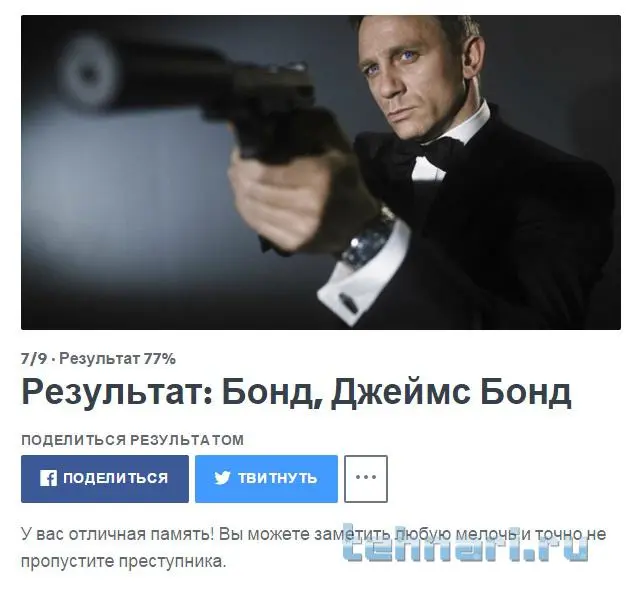Image resolution: width=641 pixels, height=594 pixels.
Task: Click the tennari.ru watermark
Action: (466, 542)
